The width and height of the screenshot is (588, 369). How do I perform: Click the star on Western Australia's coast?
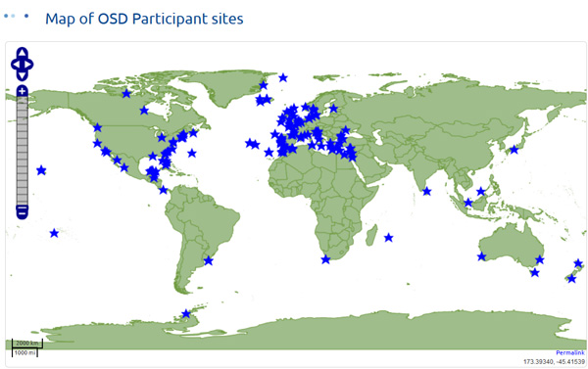click(481, 256)
